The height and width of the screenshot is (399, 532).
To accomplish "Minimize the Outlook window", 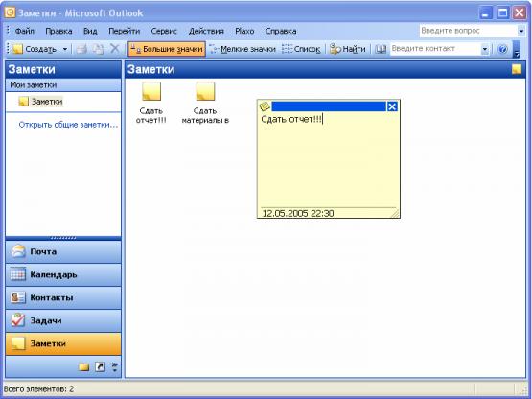I will click(x=486, y=13).
